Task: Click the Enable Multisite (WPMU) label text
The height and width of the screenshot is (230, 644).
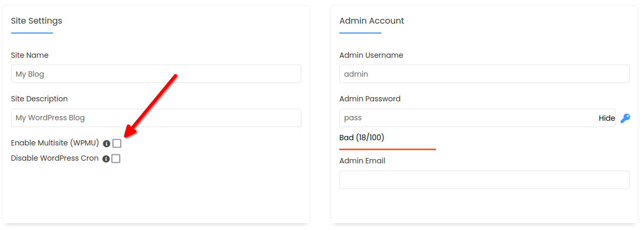Action: click(x=55, y=143)
